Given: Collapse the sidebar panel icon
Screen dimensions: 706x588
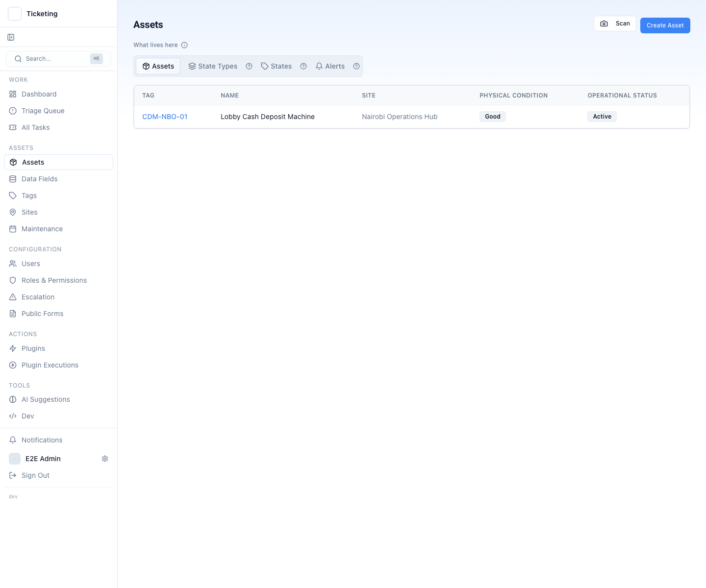Looking at the screenshot, I should coord(11,37).
